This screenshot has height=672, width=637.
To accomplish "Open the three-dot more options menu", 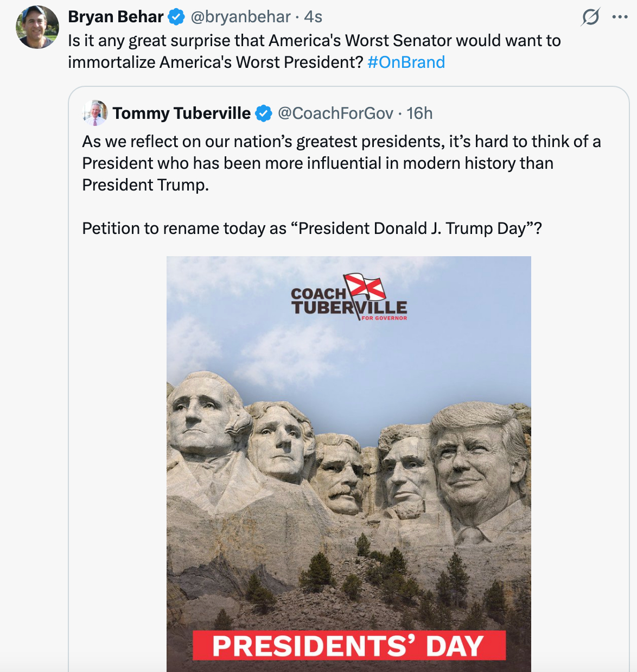I will point(620,17).
